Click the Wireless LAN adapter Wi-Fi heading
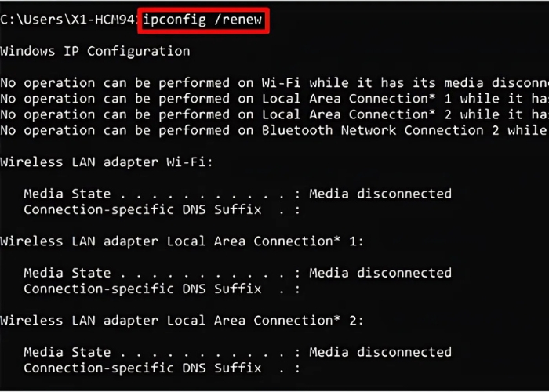Image resolution: width=549 pixels, height=392 pixels. (107, 162)
